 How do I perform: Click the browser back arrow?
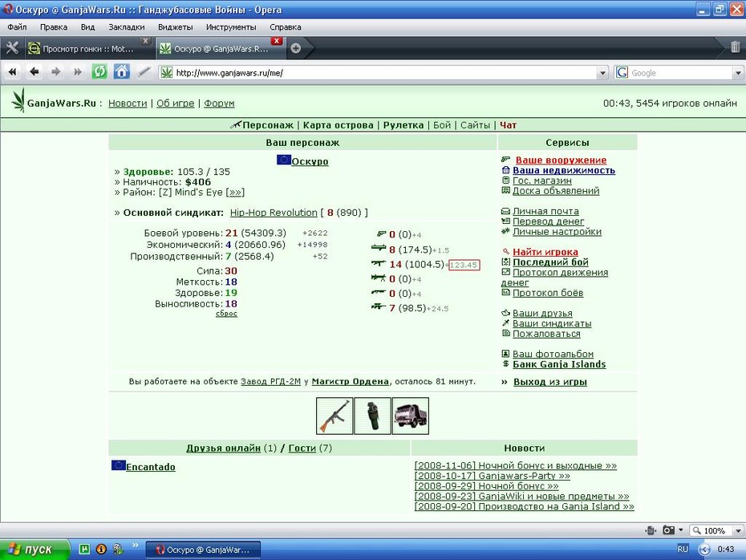coord(34,72)
